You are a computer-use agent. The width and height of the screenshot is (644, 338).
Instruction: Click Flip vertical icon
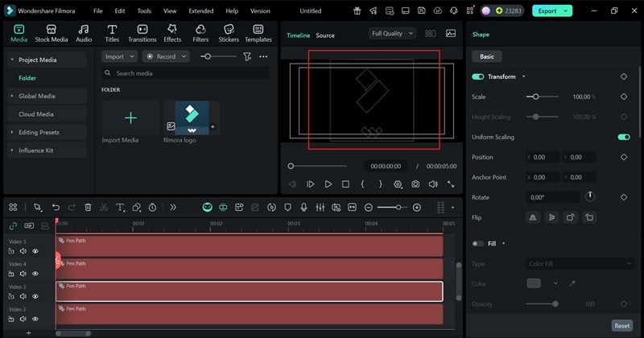coord(551,217)
